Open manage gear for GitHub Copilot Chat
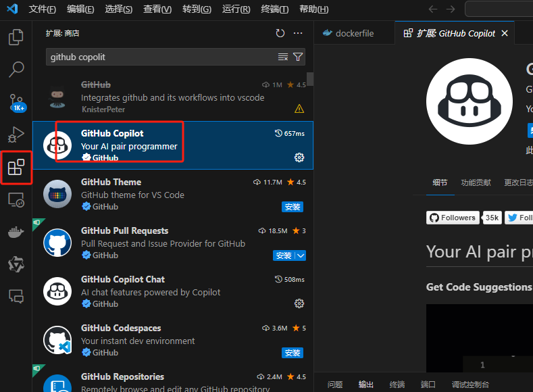533x392 pixels. (x=299, y=303)
